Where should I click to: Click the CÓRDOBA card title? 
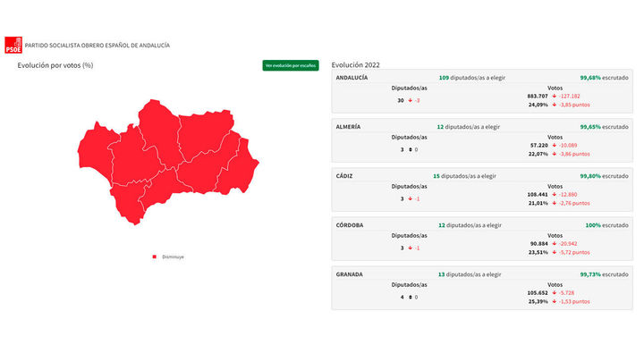350,225
